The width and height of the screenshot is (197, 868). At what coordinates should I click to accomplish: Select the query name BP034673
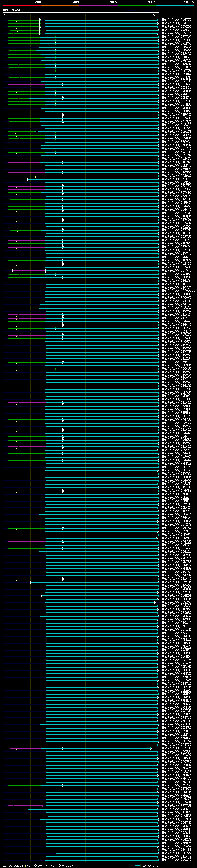point(12,10)
